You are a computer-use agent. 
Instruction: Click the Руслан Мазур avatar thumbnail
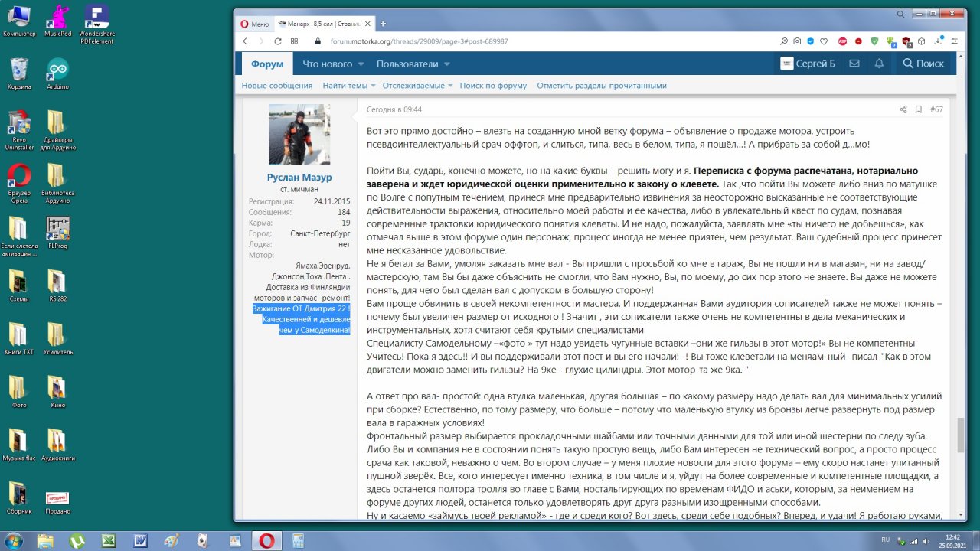(x=299, y=135)
